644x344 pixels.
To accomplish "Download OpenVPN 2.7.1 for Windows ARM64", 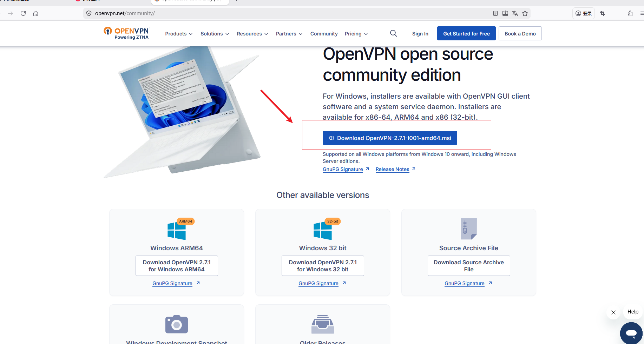I will point(177,266).
